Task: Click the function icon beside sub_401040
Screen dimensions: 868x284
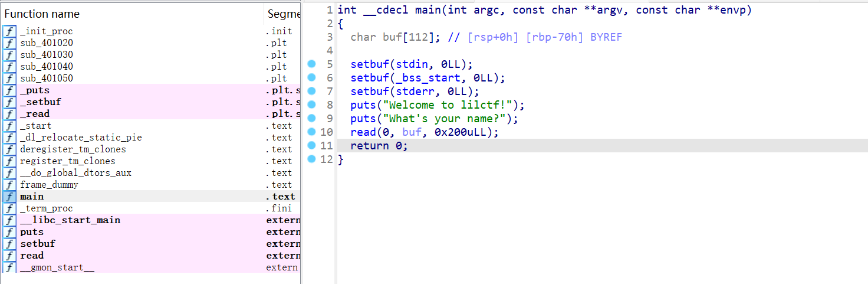Action: [9, 67]
